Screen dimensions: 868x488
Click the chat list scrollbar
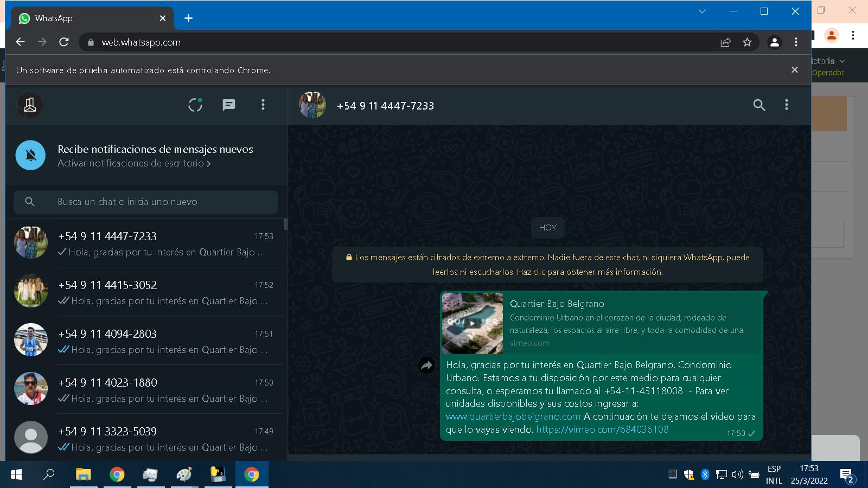(x=285, y=224)
